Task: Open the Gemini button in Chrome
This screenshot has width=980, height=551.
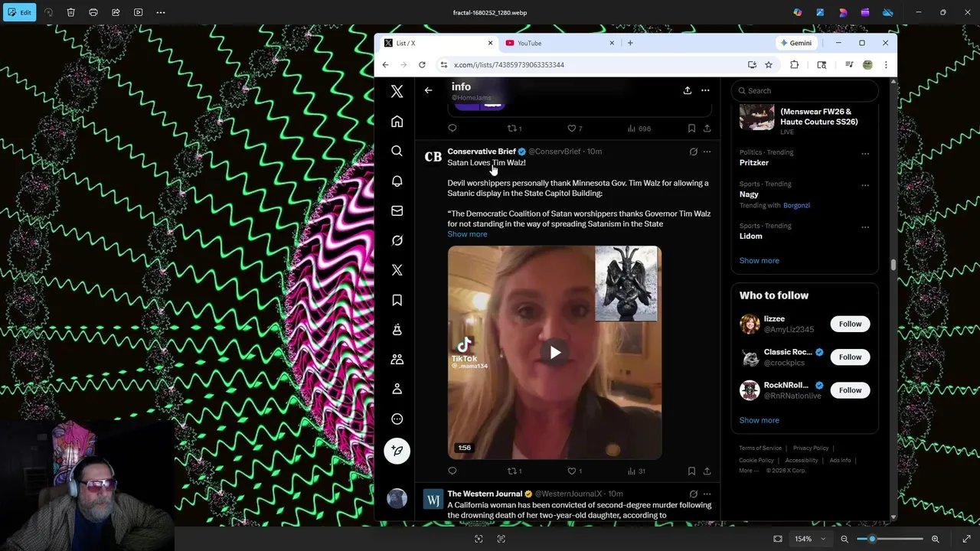Action: 796,43
